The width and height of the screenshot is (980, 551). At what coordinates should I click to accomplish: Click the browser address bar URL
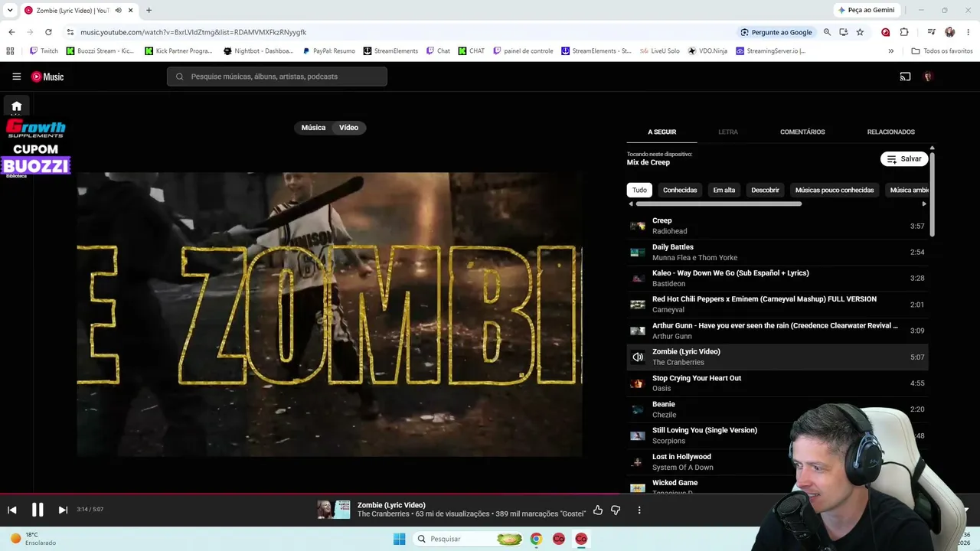click(x=194, y=32)
